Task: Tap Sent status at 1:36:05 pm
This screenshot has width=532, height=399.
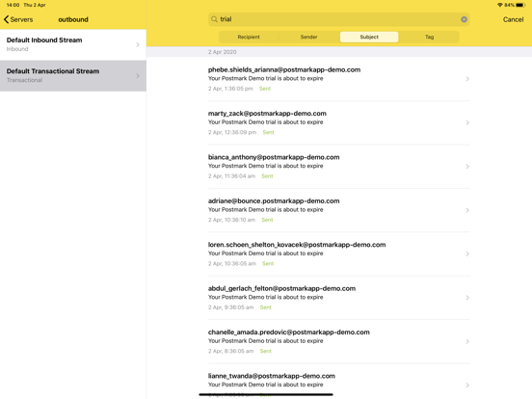Action: click(x=265, y=89)
